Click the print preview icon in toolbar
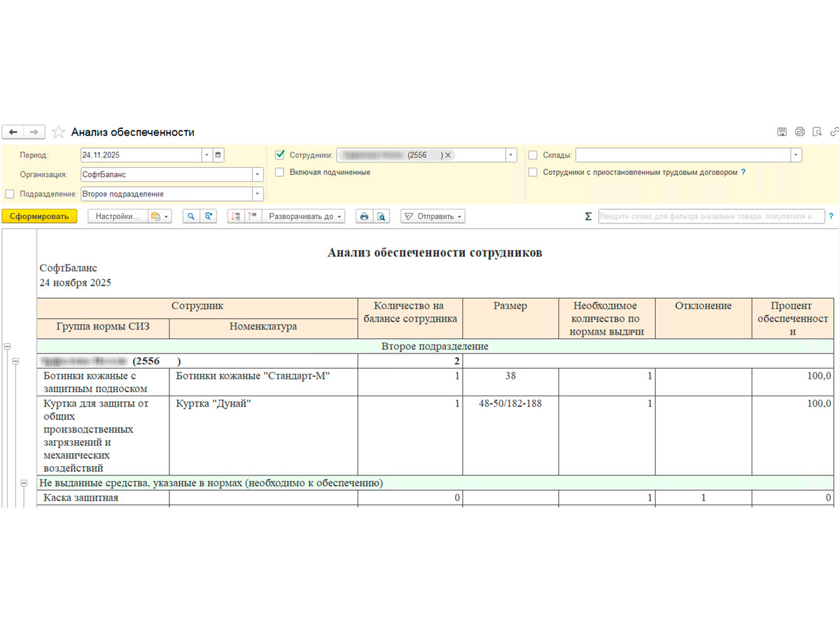 381,217
